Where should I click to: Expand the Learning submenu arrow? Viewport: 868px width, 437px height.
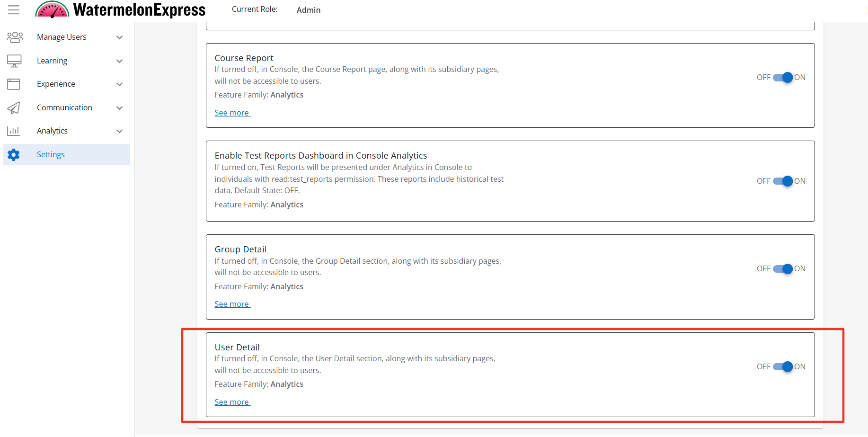(x=120, y=61)
